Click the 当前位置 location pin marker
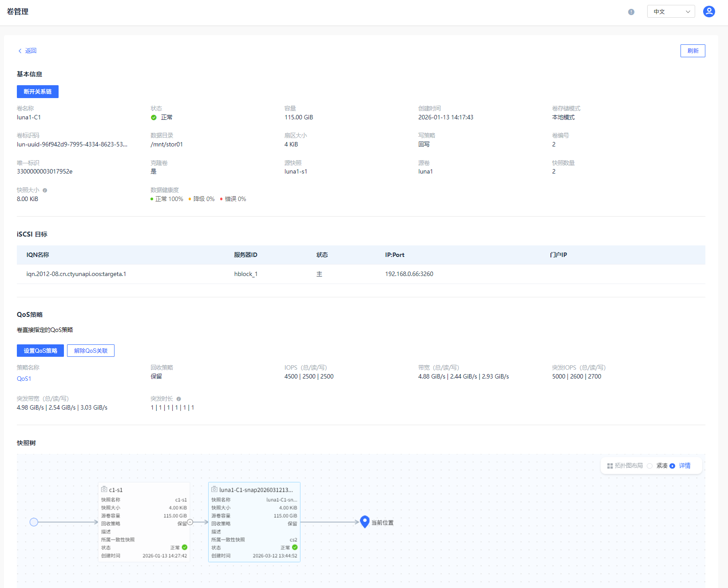The height and width of the screenshot is (588, 728). pos(364,521)
